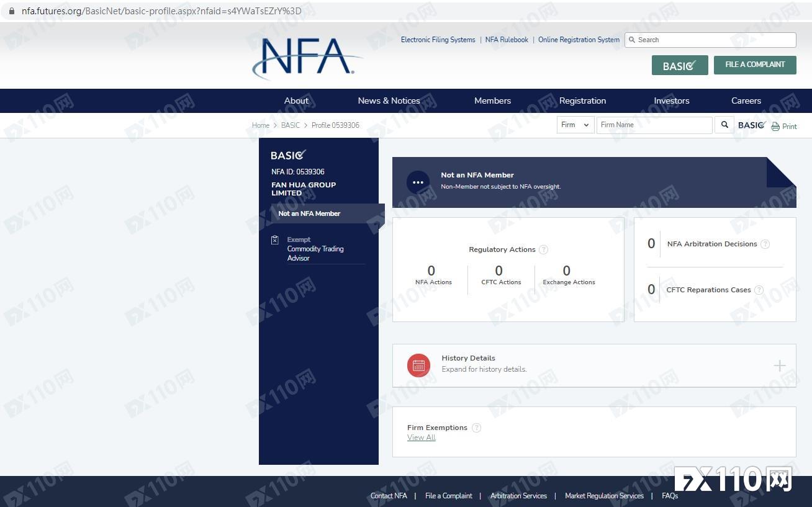Open the Careers menu

click(746, 101)
